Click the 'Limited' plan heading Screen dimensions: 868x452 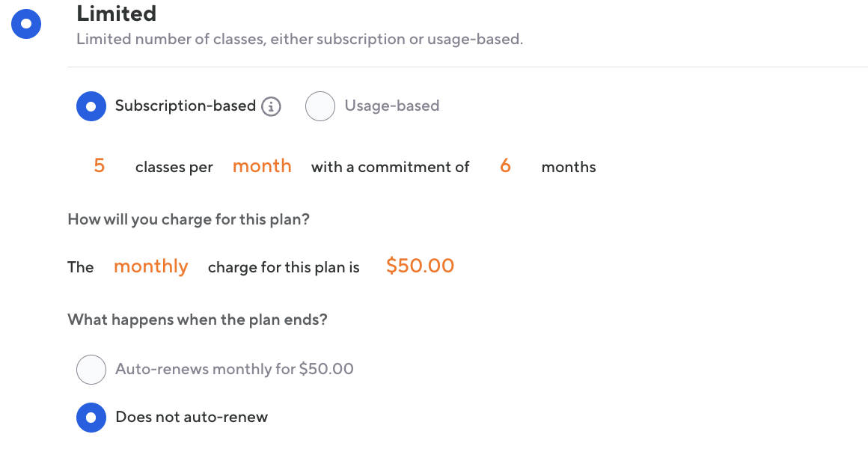(x=117, y=13)
